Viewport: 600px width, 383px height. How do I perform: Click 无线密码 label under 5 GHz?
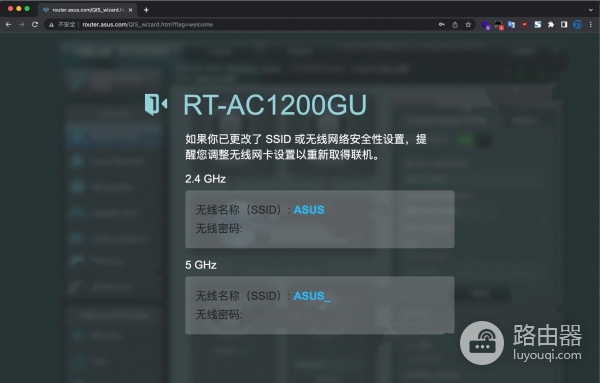219,315
